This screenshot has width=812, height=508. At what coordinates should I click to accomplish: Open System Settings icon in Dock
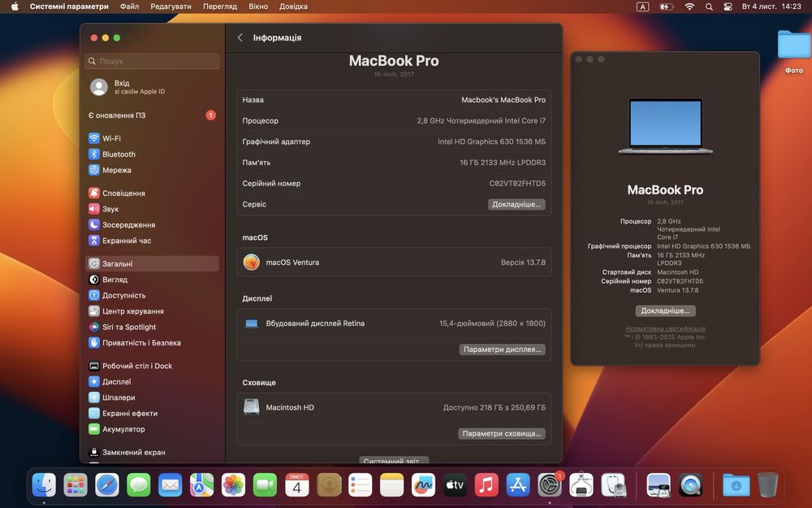(x=550, y=485)
